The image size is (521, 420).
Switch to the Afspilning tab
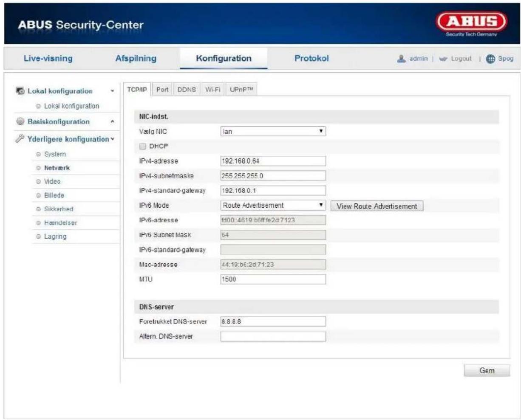click(x=136, y=58)
